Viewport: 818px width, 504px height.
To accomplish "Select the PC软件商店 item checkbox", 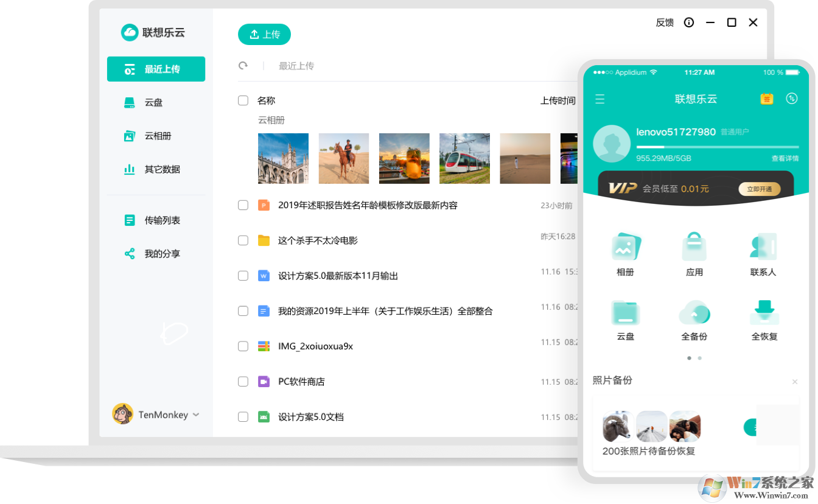I will (x=243, y=381).
